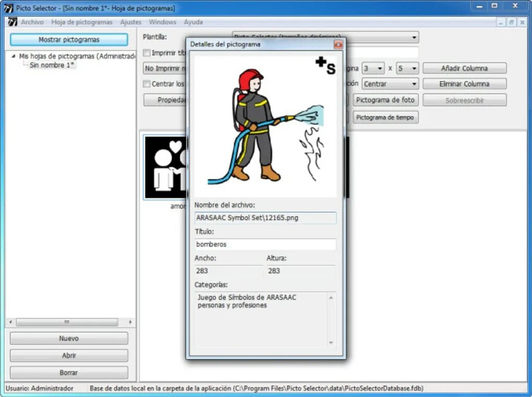Click the Propiedades button
532x397 pixels.
(x=165, y=100)
